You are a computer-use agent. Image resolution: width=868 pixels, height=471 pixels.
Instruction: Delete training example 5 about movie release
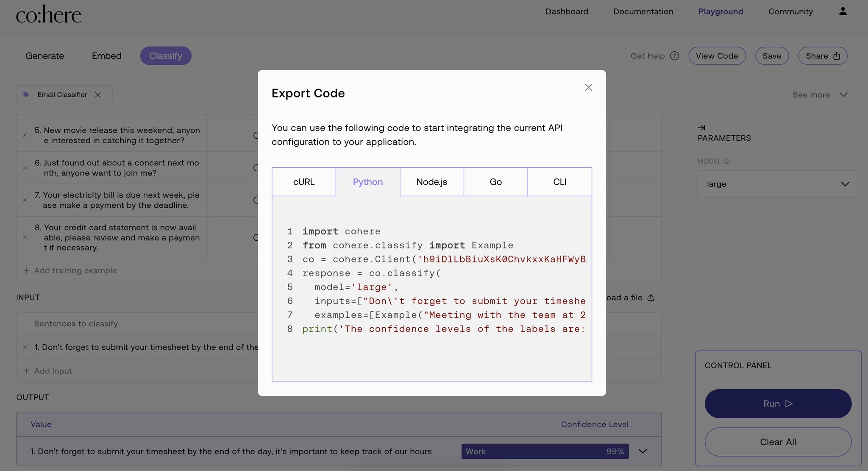point(25,135)
